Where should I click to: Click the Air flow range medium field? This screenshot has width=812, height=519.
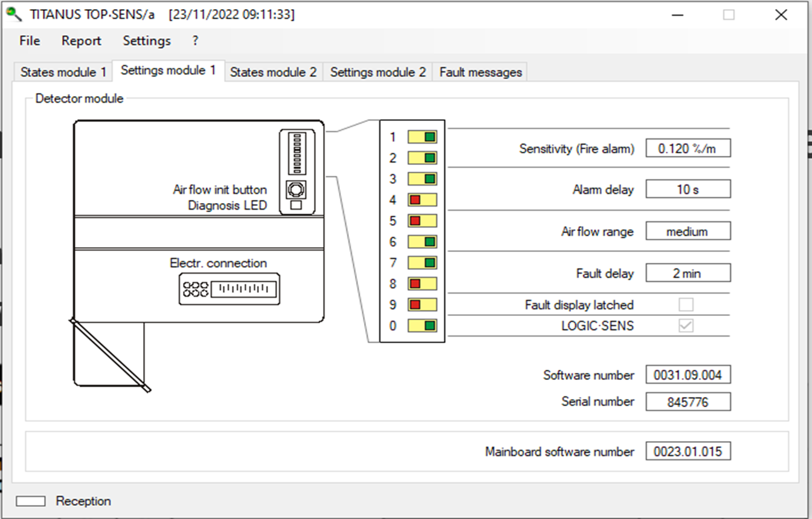688,231
